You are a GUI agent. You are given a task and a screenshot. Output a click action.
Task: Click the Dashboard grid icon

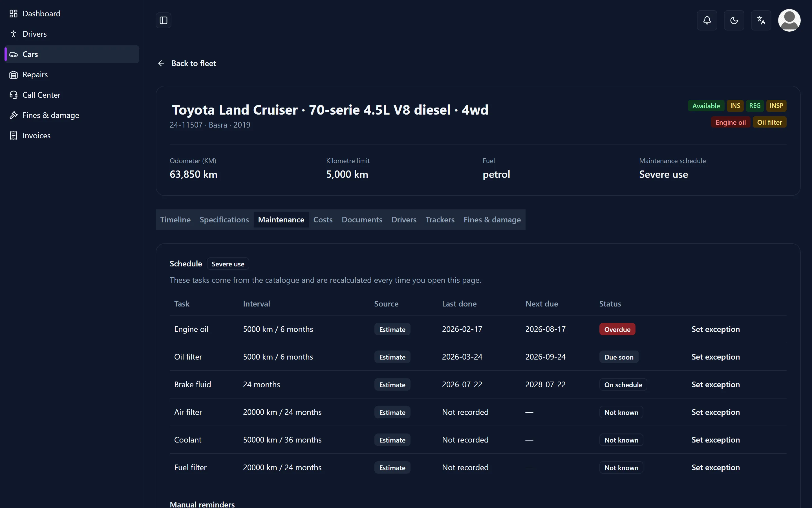[x=14, y=14]
